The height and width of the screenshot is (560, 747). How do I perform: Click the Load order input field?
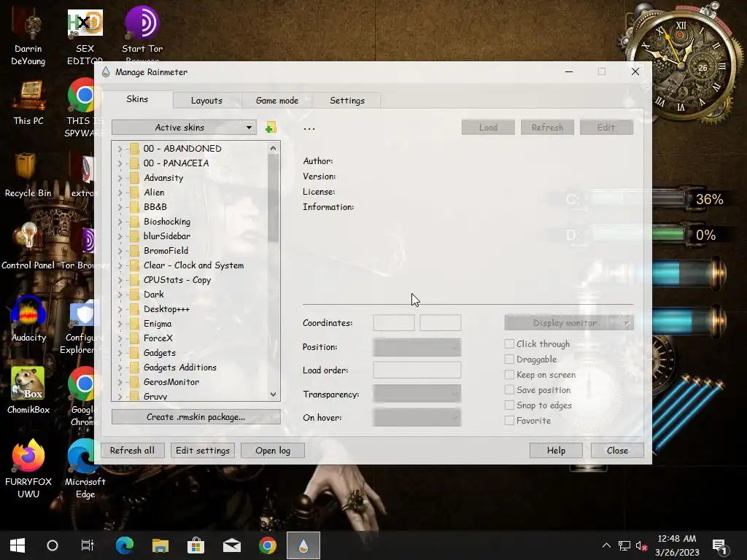pyautogui.click(x=417, y=370)
